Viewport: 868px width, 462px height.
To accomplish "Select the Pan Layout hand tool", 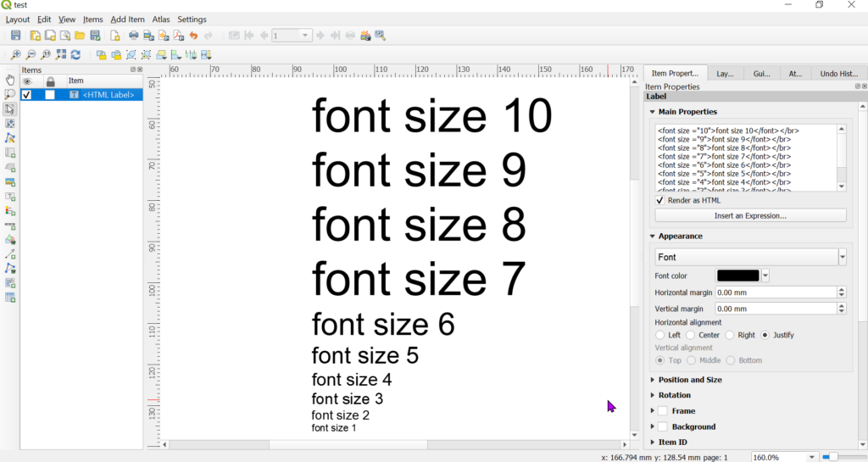I will tap(9, 80).
